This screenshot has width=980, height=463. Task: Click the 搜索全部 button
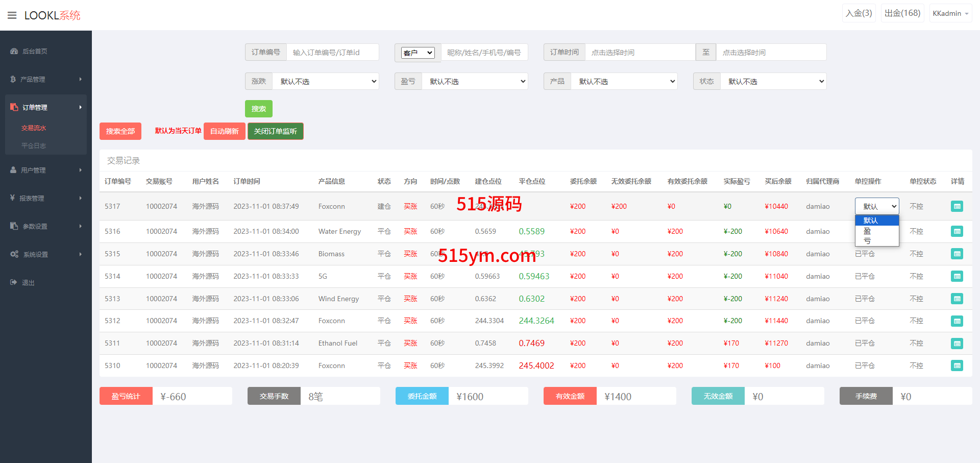pyautogui.click(x=120, y=131)
